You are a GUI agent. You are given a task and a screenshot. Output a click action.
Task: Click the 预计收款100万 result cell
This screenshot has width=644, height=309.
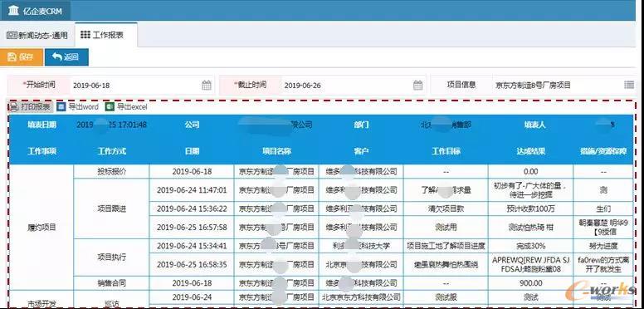point(530,208)
